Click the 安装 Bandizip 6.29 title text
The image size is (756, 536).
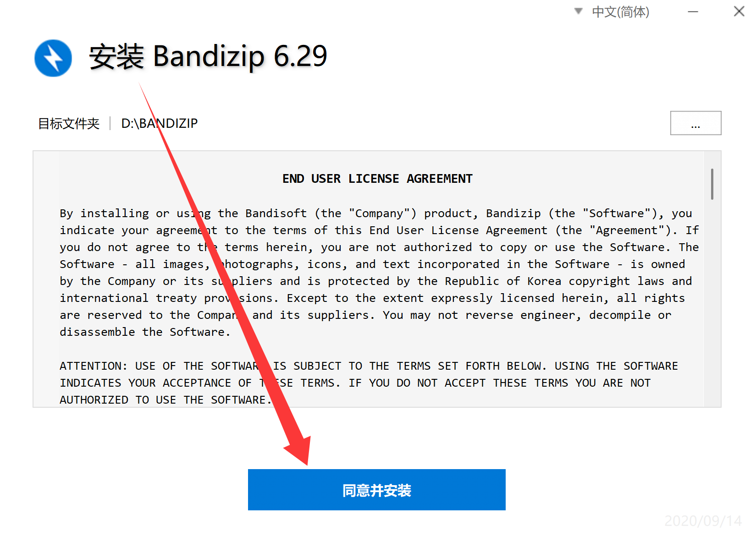208,57
